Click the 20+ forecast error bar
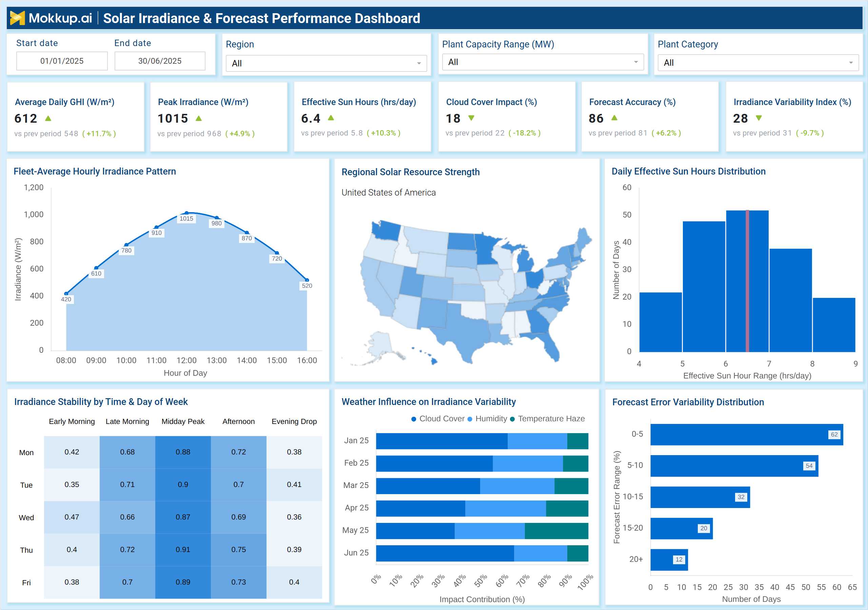 click(x=669, y=560)
